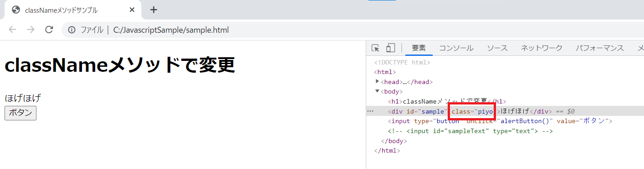
Task: Open the ソース tab
Action: point(497,48)
